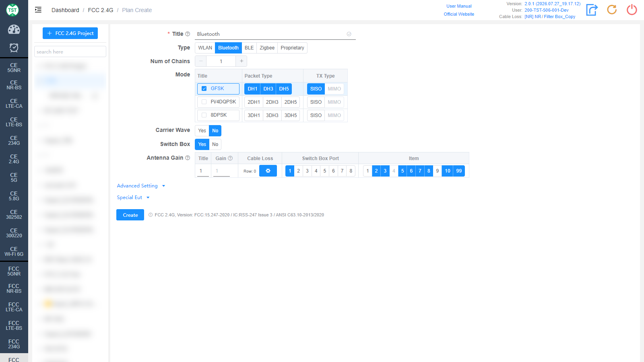Open CE NR-BS sidebar menu
The height and width of the screenshot is (362, 644).
pos(14,85)
